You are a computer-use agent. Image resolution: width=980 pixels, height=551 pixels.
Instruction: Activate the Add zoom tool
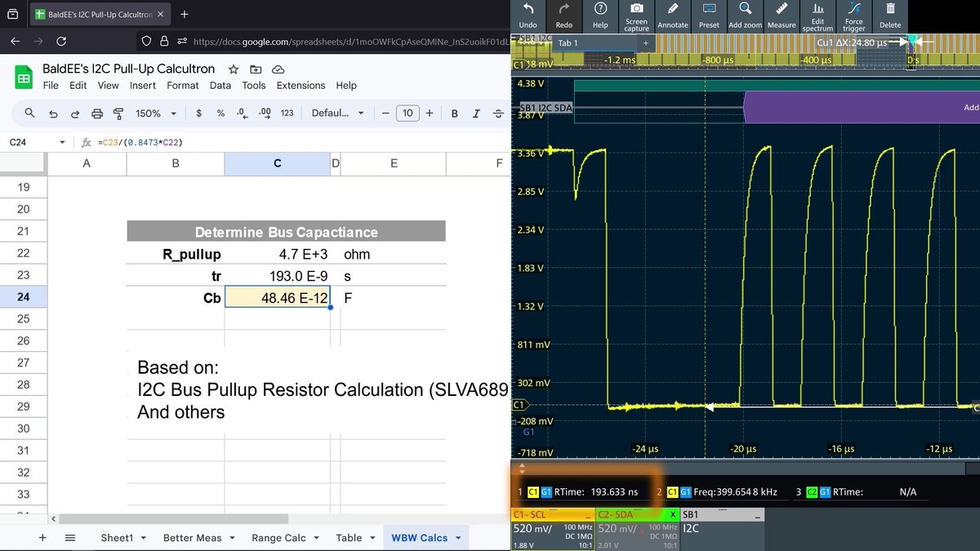(746, 15)
